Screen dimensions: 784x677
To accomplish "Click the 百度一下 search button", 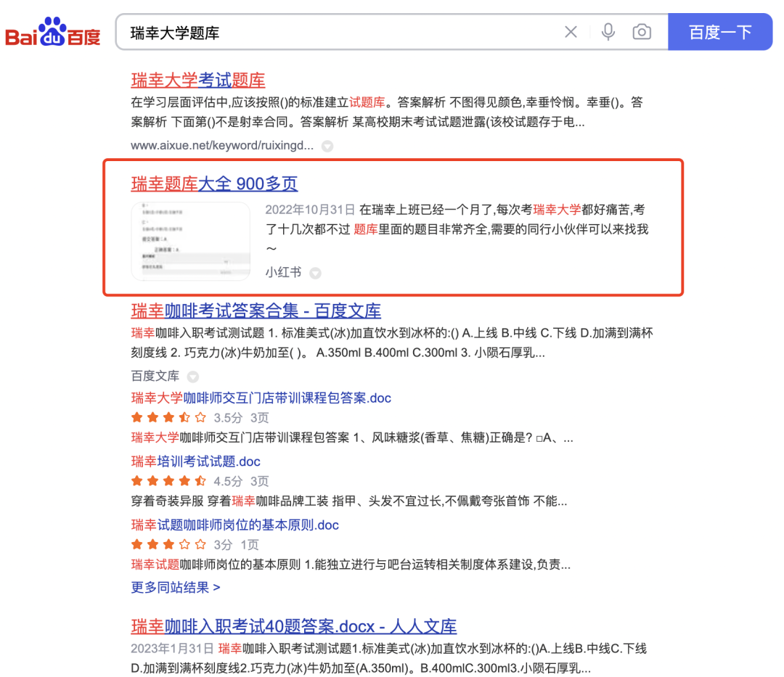I will (720, 32).
